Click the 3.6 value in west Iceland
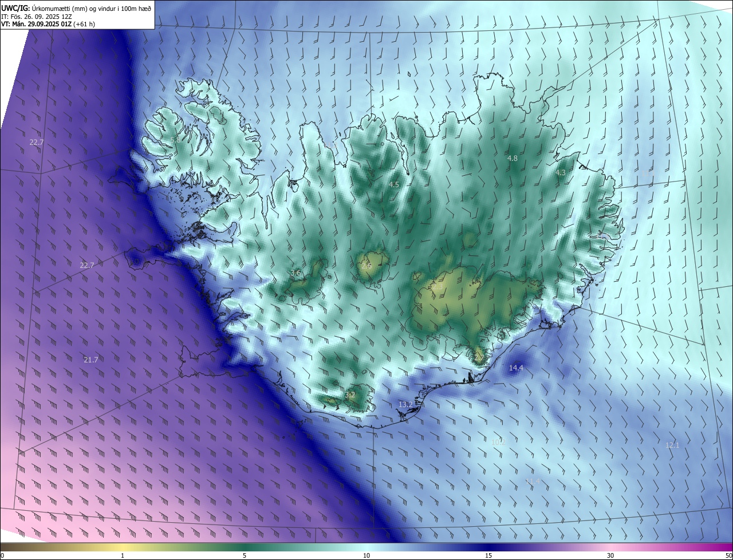 pos(295,273)
